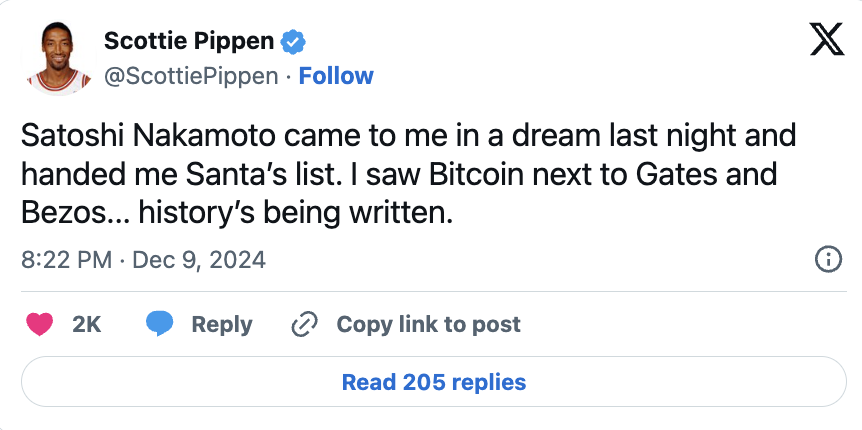Viewport: 862px width, 430px height.
Task: Follow Scottie Pippen
Action: [x=336, y=76]
